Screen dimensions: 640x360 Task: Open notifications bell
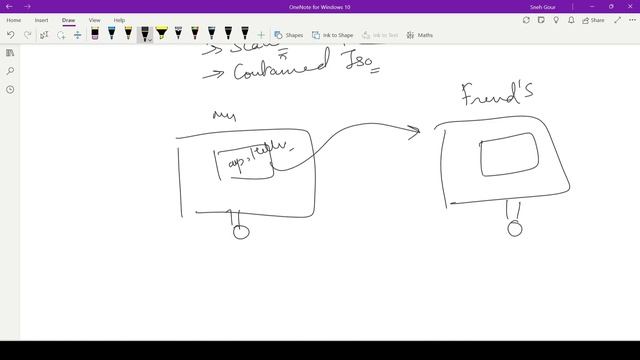point(571,20)
